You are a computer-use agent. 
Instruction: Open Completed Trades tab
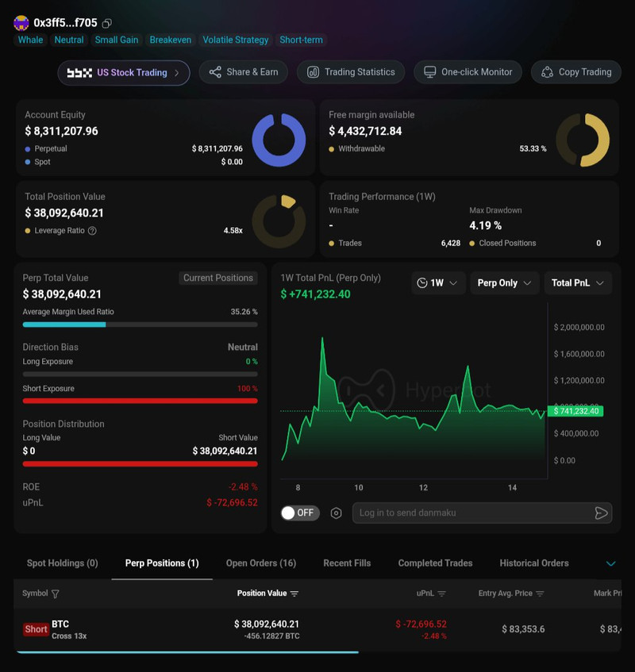tap(435, 563)
